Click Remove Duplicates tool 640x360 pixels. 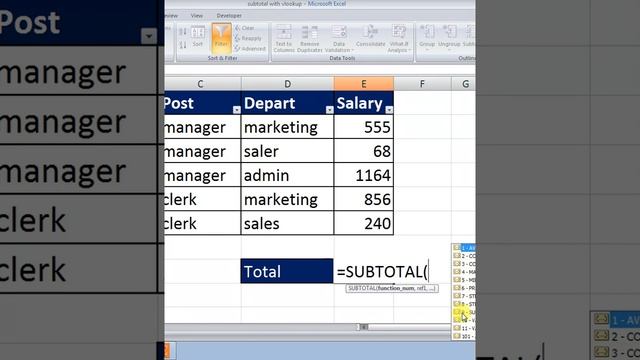[309, 38]
